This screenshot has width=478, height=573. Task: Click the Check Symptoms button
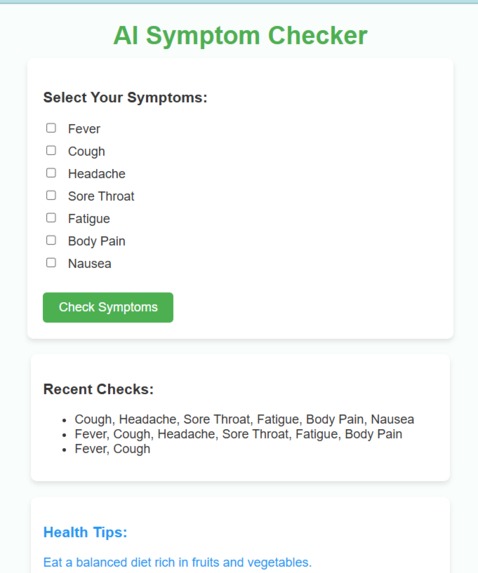(108, 307)
